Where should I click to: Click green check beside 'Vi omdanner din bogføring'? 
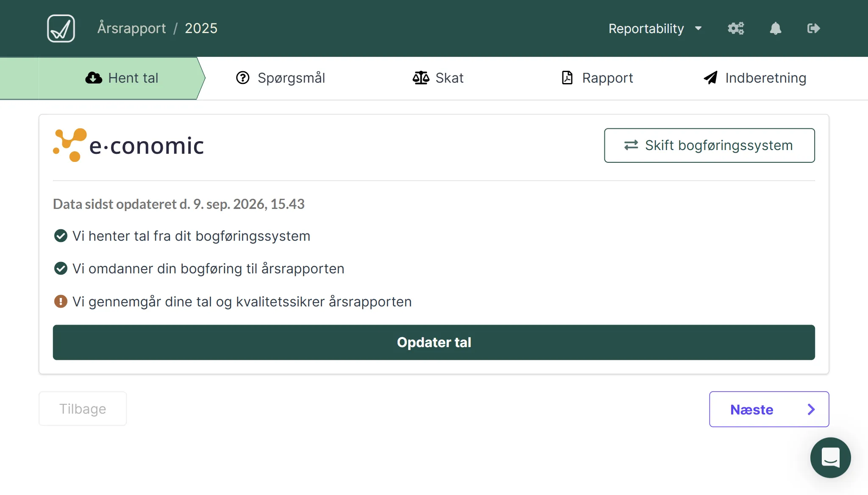coord(61,268)
